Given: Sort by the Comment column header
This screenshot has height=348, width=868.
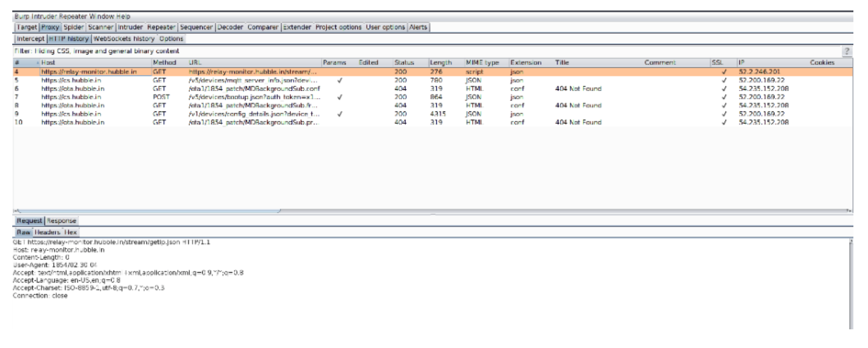Looking at the screenshot, I should 676,62.
